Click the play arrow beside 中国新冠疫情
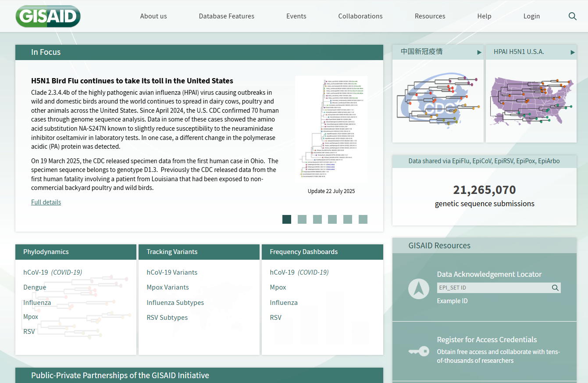 pos(479,53)
